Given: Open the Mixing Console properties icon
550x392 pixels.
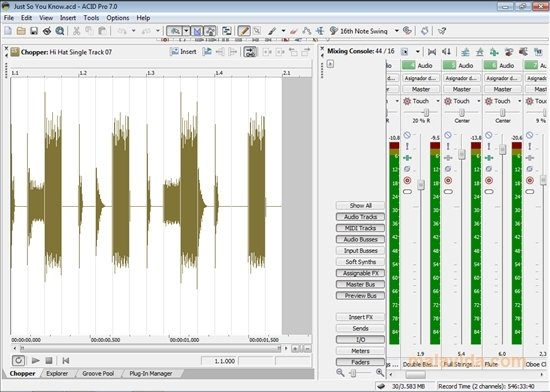Looking at the screenshot, I should point(405,52).
